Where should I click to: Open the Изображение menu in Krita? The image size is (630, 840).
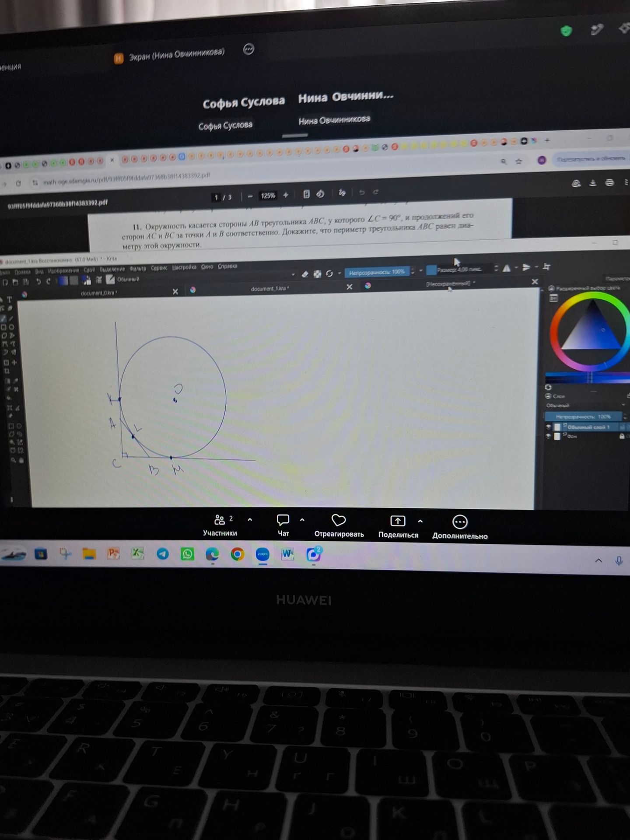coord(63,270)
